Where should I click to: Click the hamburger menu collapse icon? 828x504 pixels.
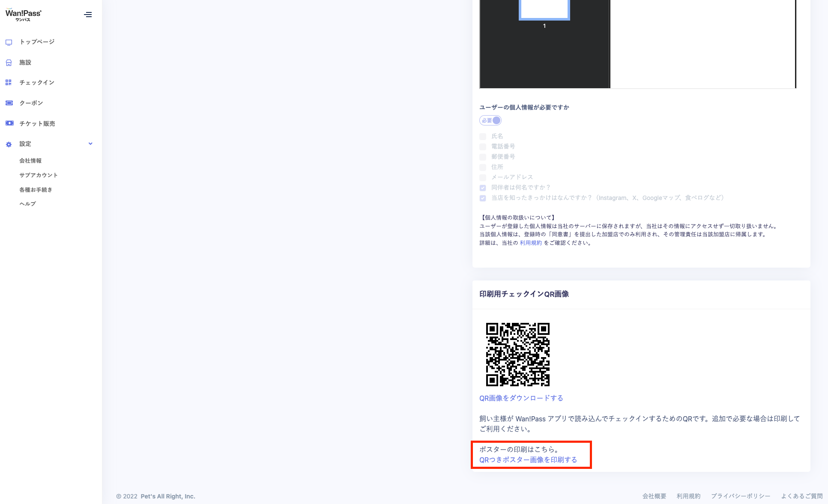[88, 15]
